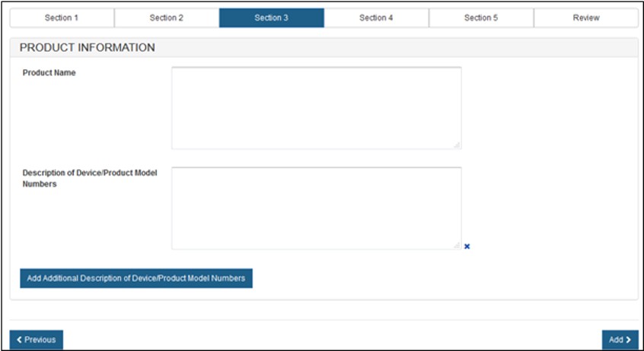Jump to the Section 5 tab
Image resolution: width=644 pixels, height=351 pixels.
pos(481,18)
